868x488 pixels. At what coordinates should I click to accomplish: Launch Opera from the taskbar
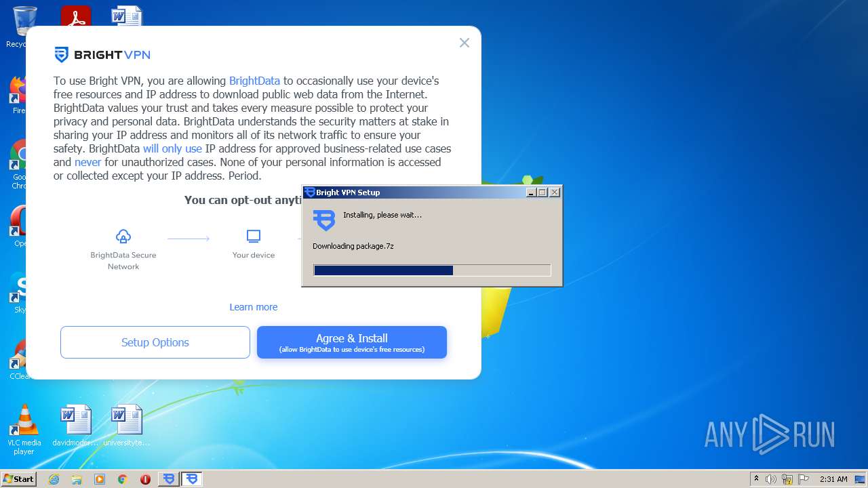(145, 479)
